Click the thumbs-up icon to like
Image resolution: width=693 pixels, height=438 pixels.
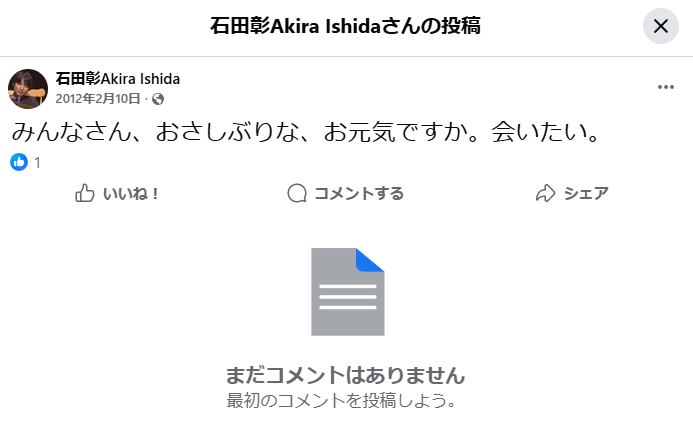click(85, 193)
